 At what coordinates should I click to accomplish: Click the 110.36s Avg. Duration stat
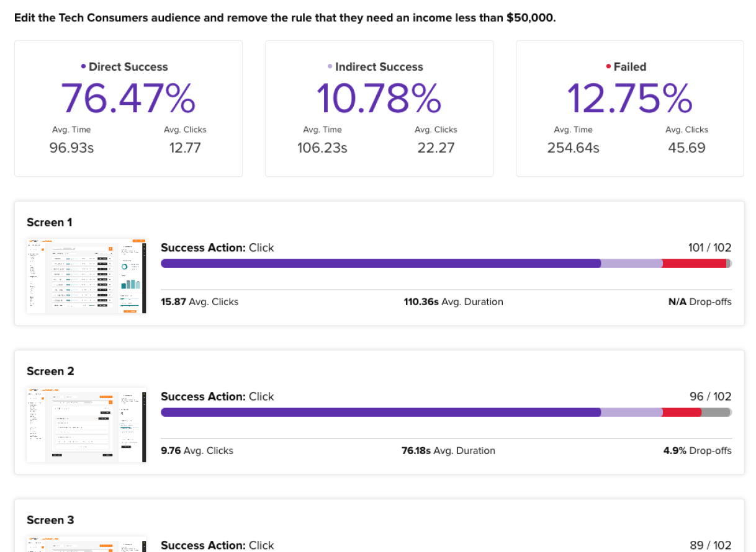click(x=453, y=302)
